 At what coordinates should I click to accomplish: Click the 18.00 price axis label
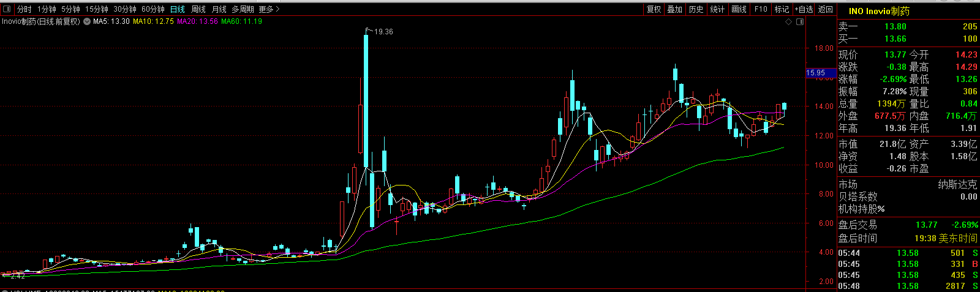point(823,48)
